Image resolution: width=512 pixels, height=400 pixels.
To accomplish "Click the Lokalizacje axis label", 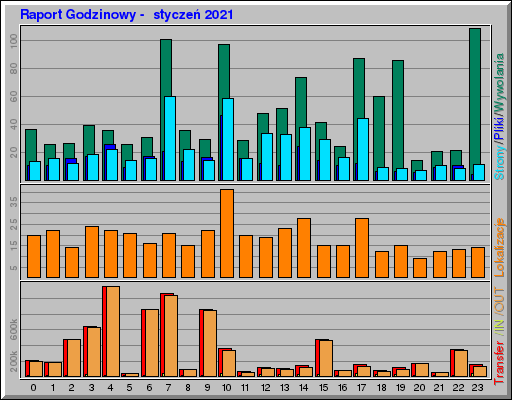I will (499, 247).
